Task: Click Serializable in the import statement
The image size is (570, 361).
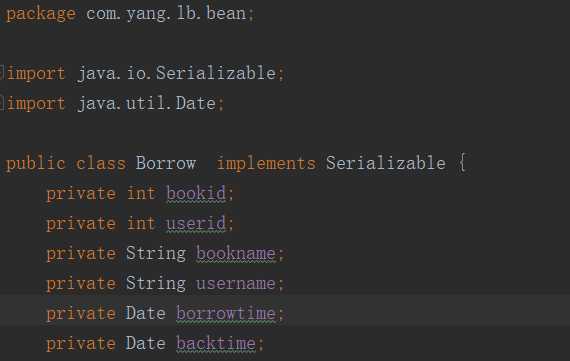Action: (x=216, y=73)
